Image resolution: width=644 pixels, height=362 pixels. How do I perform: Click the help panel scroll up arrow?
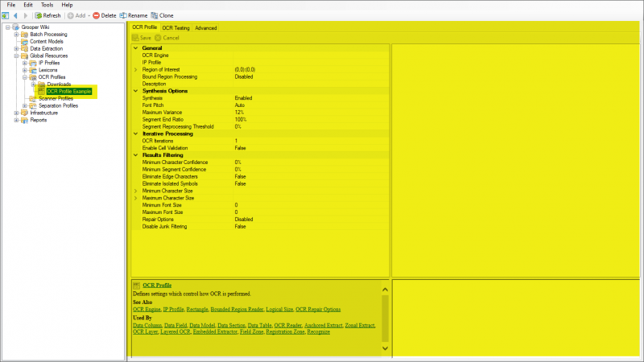(385, 290)
